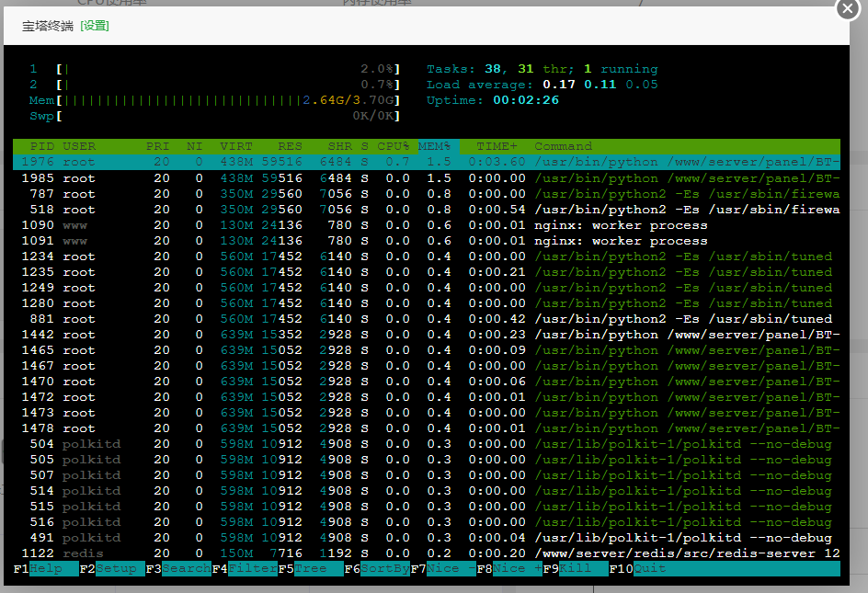Image resolution: width=868 pixels, height=593 pixels.
Task: Activate F3 Search function
Action: click(x=178, y=569)
